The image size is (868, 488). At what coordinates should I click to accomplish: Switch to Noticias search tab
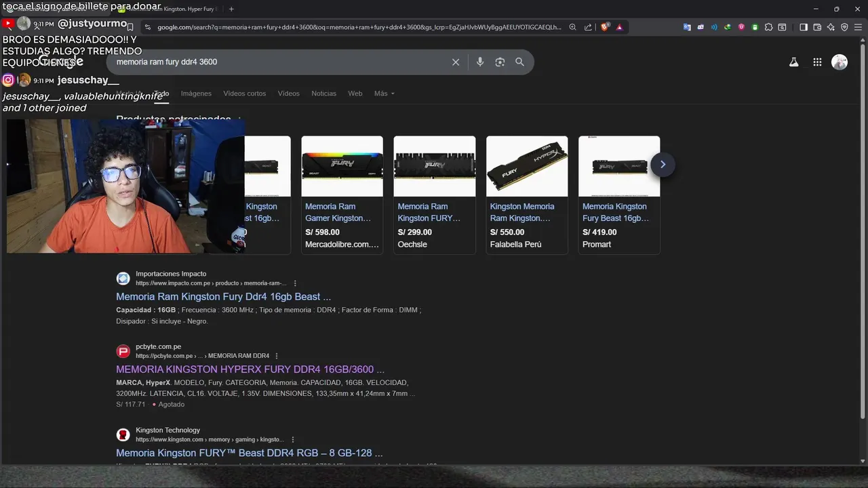pos(323,94)
